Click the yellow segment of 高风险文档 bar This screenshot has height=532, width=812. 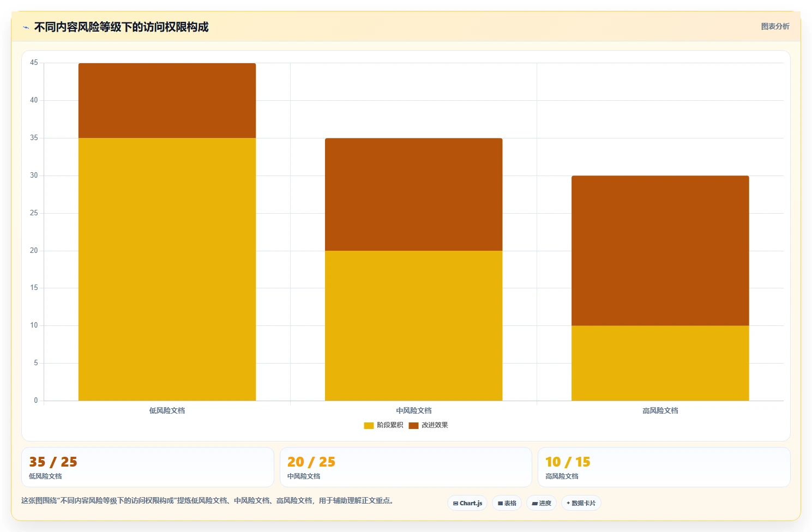pos(660,363)
